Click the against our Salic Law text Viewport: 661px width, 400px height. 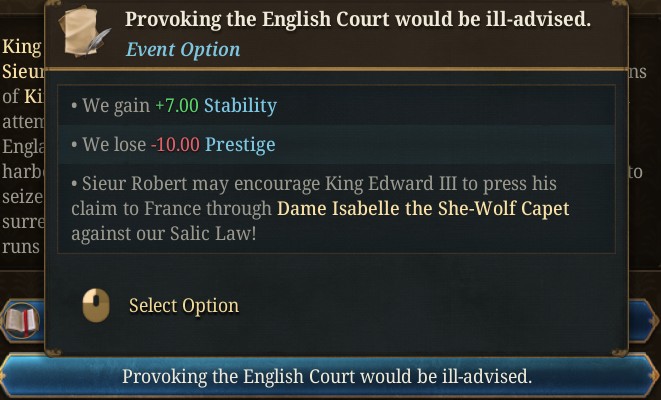pyautogui.click(x=164, y=234)
